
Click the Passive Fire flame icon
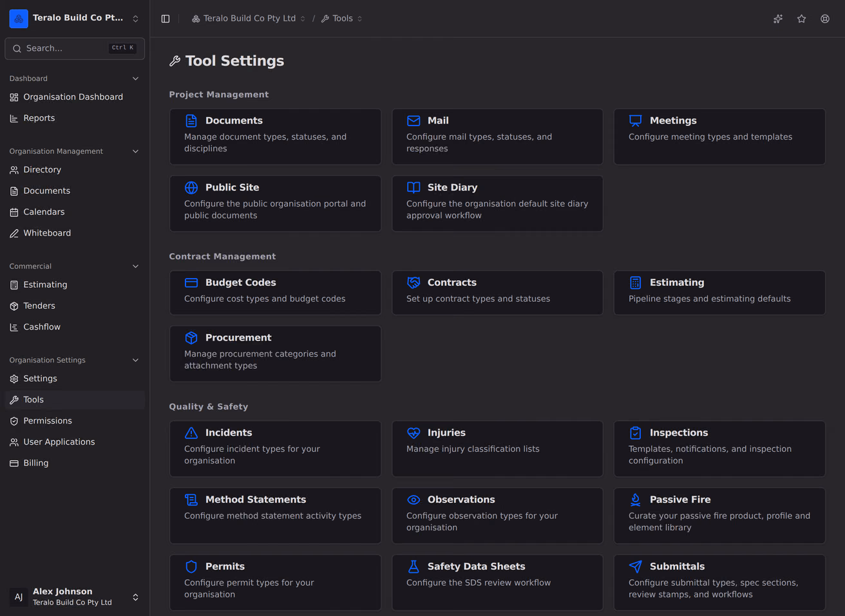pos(636,499)
